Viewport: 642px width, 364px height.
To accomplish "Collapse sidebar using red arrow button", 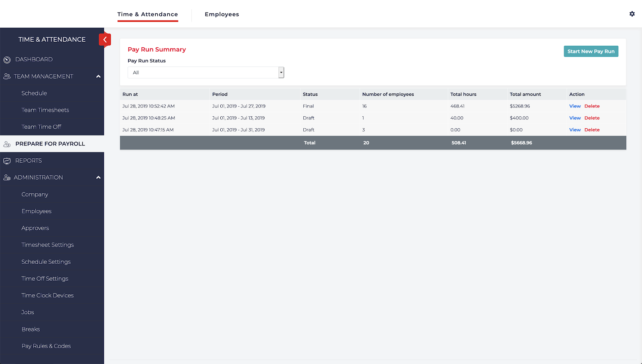I will [x=105, y=40].
